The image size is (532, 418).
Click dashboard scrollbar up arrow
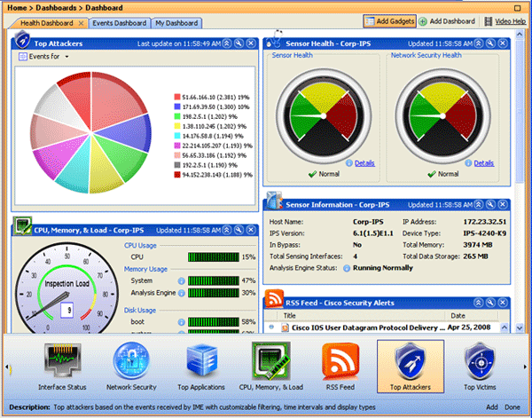point(520,35)
